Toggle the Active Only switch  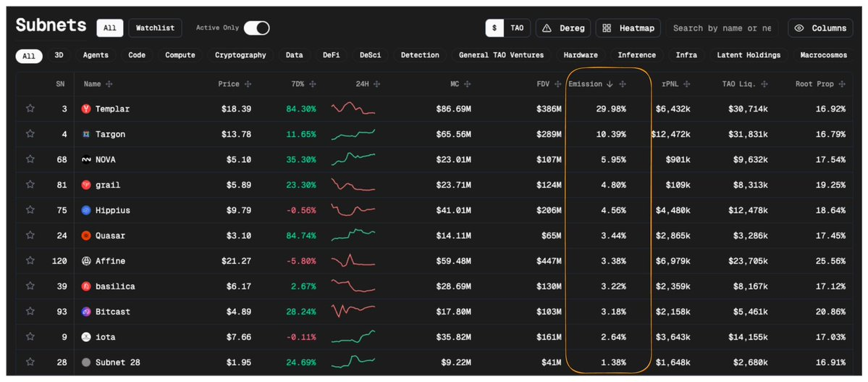pyautogui.click(x=256, y=28)
